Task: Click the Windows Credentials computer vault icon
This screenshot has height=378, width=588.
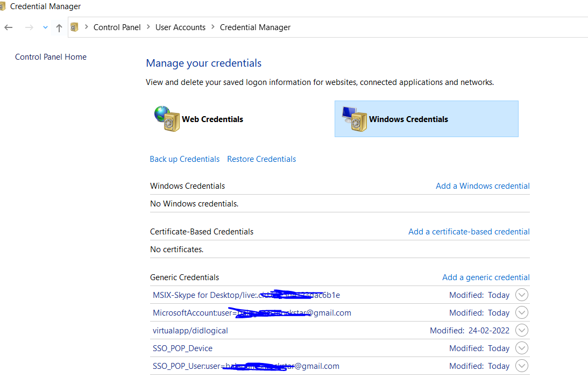Action: 354,119
